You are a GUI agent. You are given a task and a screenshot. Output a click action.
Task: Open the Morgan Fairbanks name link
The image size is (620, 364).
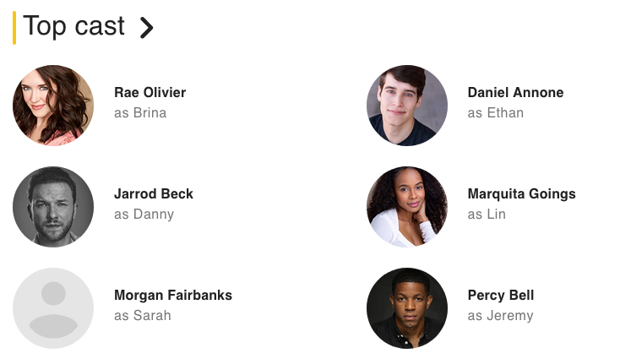point(173,296)
